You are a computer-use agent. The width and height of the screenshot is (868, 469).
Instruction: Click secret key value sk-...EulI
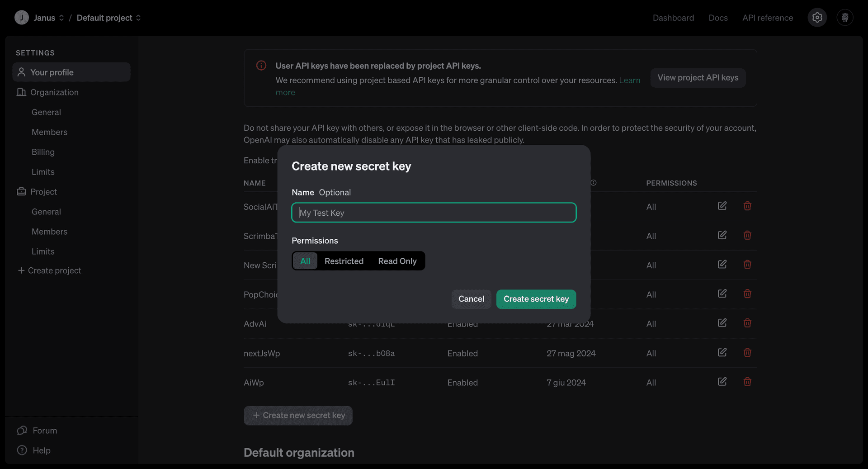click(x=371, y=383)
